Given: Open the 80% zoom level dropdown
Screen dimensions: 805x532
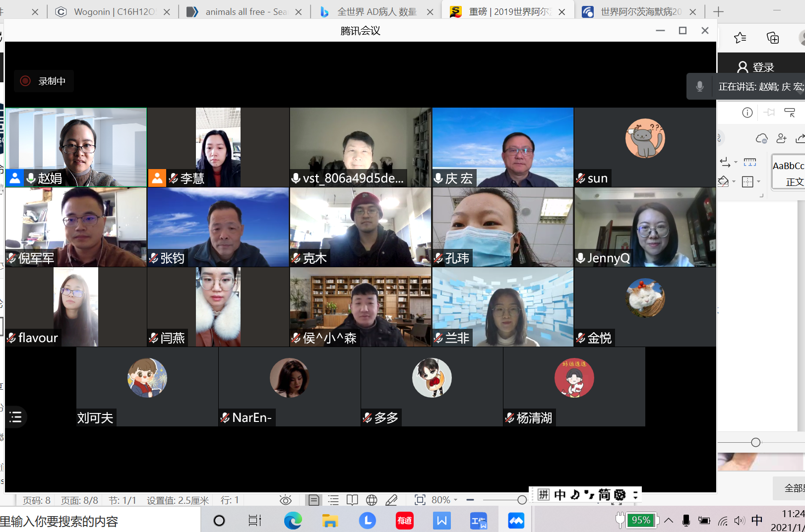Looking at the screenshot, I should (444, 500).
